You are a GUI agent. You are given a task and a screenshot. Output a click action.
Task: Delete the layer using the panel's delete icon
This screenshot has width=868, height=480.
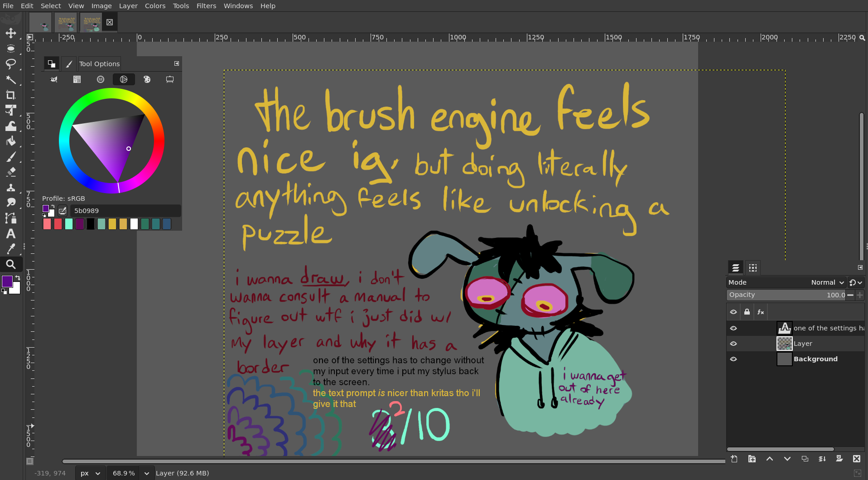pos(856,459)
